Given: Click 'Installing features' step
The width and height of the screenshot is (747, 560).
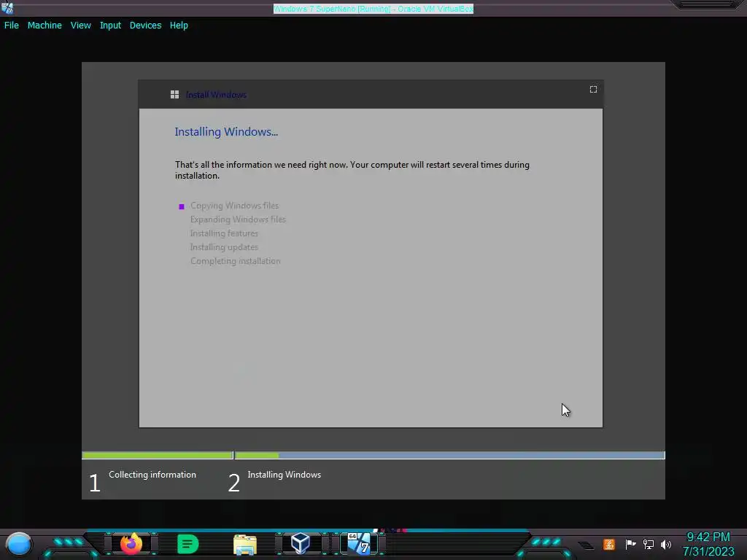Looking at the screenshot, I should (x=224, y=233).
